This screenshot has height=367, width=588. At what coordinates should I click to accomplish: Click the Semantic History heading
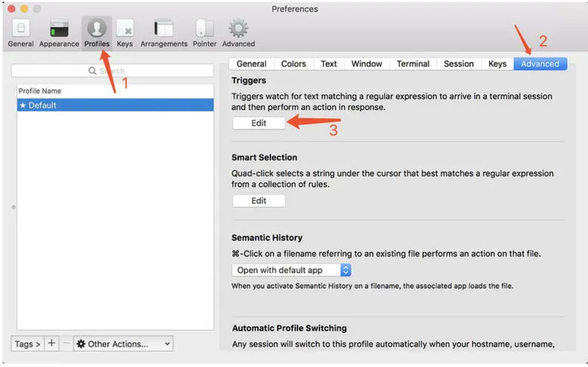coord(267,238)
